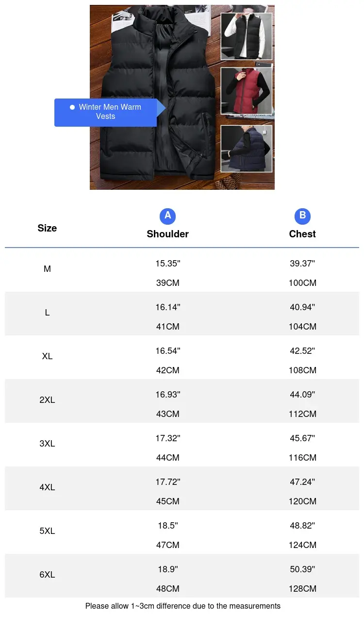Click the blue A shoulder badge
Image resolution: width=364 pixels, height=631 pixels.
(x=167, y=216)
